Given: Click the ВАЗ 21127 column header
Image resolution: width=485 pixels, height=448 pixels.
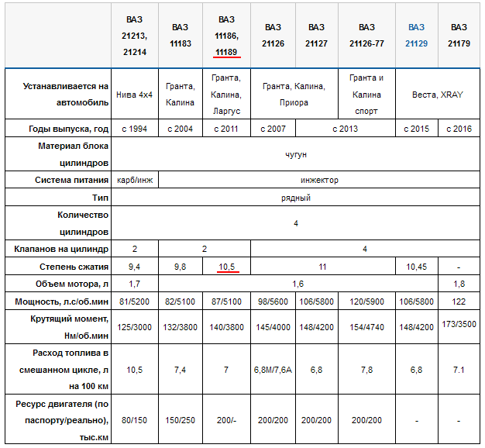Looking at the screenshot, I should click(316, 36).
